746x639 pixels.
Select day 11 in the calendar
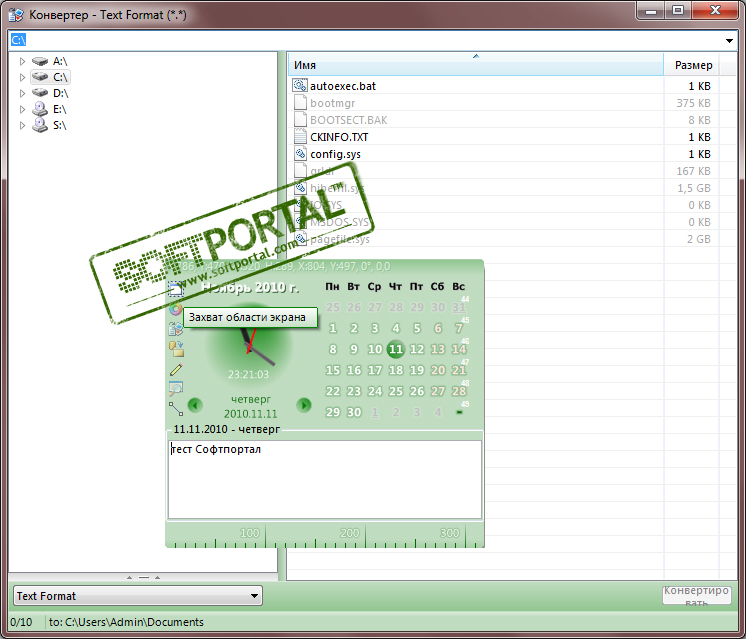396,349
